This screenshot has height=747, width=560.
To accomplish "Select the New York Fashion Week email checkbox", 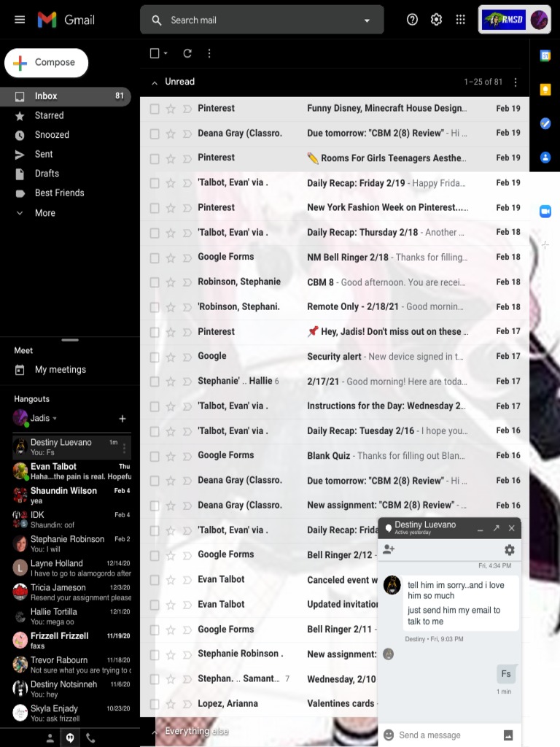I will click(x=155, y=208).
